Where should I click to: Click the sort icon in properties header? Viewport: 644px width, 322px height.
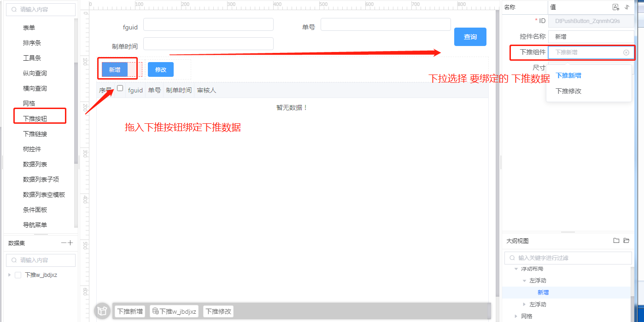click(x=627, y=7)
